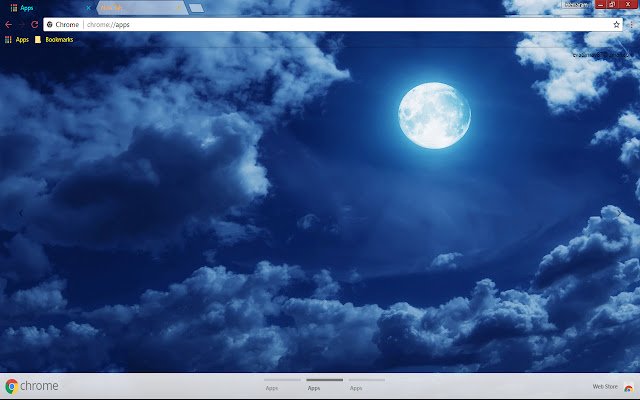This screenshot has height=400, width=640.
Task: Open the Bookmarks folder in bookmarks bar
Action: pos(54,40)
